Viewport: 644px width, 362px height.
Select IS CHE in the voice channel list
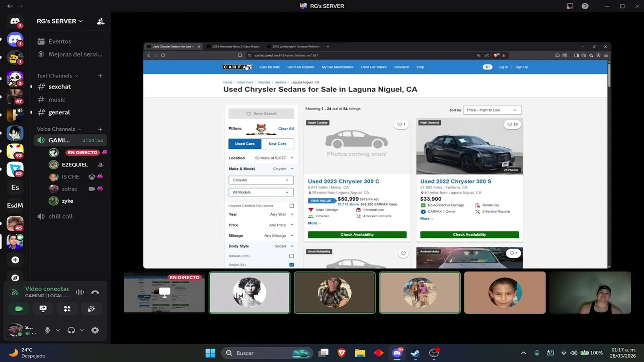[75, 176]
